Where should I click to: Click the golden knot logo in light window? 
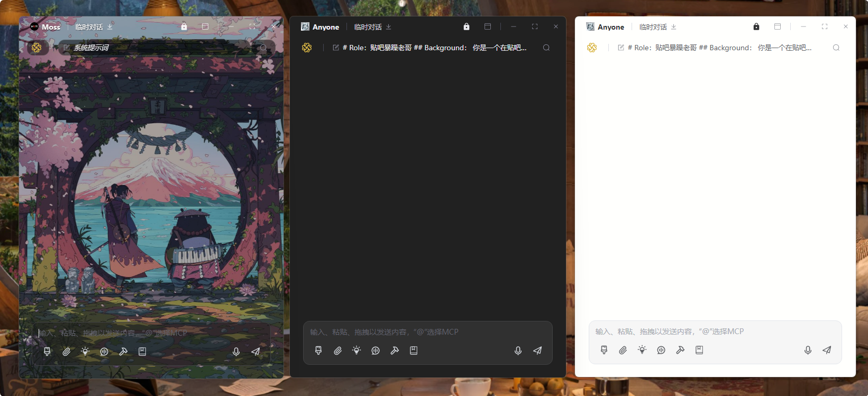pyautogui.click(x=592, y=48)
